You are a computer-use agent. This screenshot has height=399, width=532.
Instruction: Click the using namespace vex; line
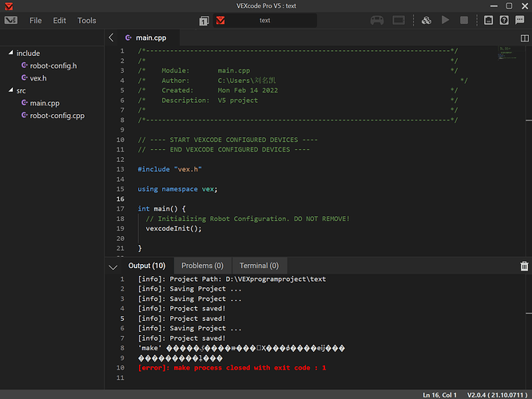[177, 189]
